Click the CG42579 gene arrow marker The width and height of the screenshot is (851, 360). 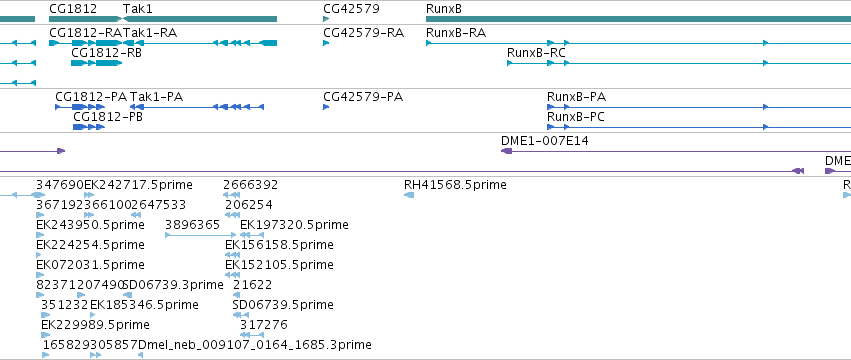326,19
